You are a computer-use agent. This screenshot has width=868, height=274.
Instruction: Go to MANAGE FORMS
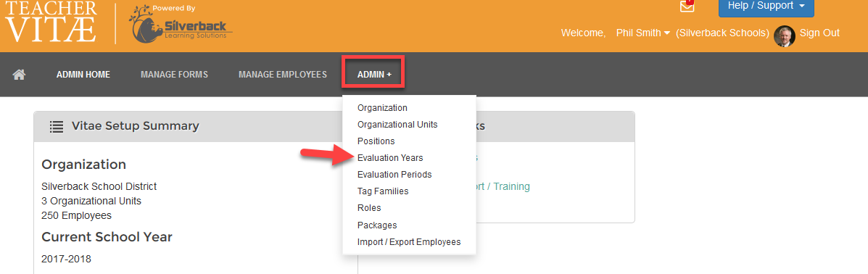click(174, 75)
